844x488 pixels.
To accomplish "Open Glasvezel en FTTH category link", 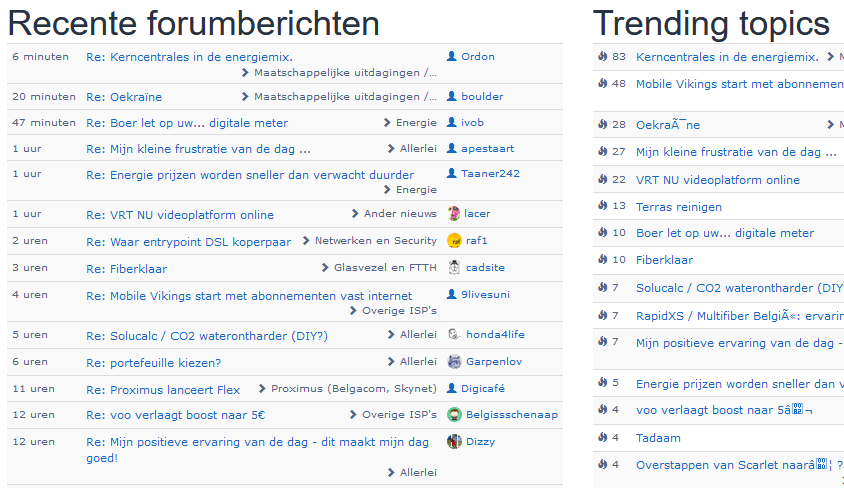I will click(385, 268).
